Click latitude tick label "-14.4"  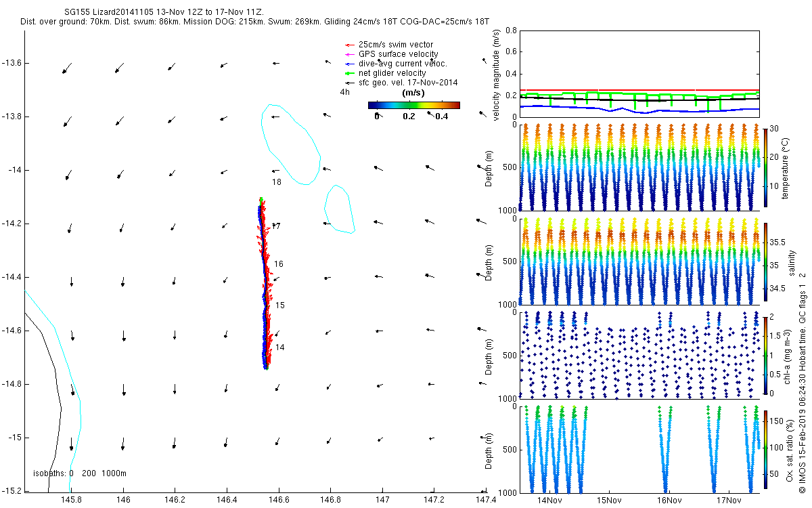tap(12, 277)
